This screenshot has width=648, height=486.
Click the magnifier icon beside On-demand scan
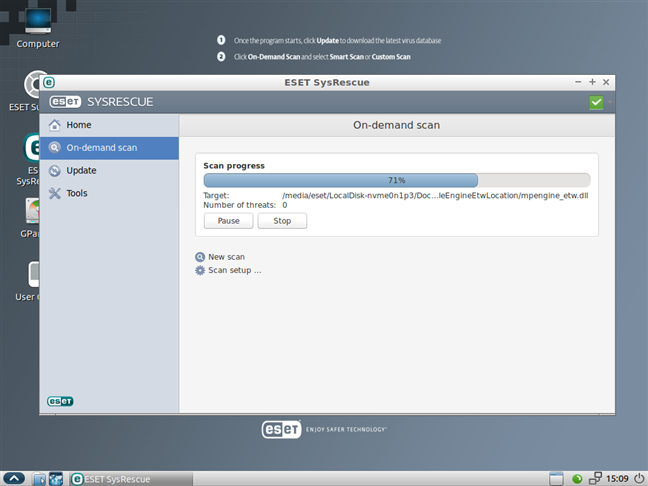pyautogui.click(x=55, y=148)
